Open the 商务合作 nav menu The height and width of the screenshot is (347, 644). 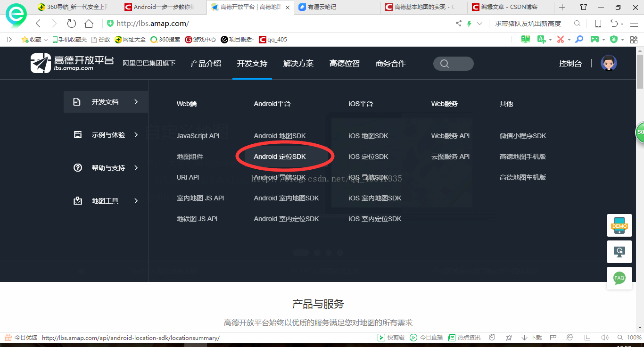391,63
